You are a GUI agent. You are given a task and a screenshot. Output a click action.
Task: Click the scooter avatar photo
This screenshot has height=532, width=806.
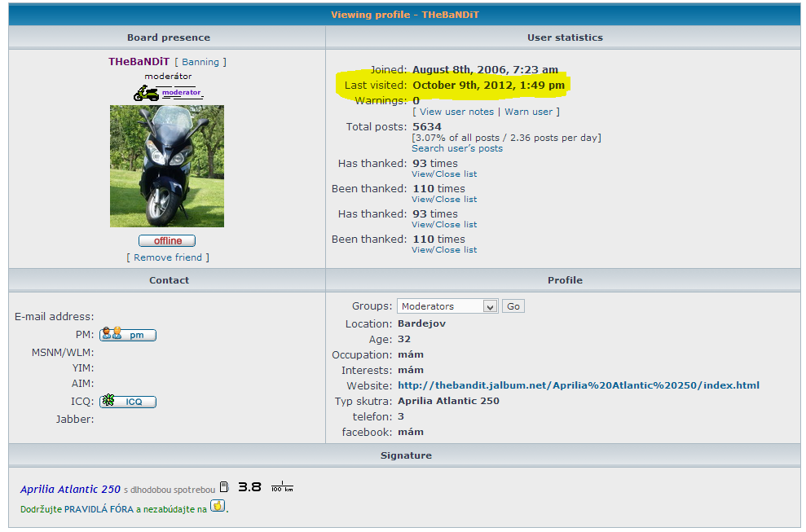pos(167,166)
